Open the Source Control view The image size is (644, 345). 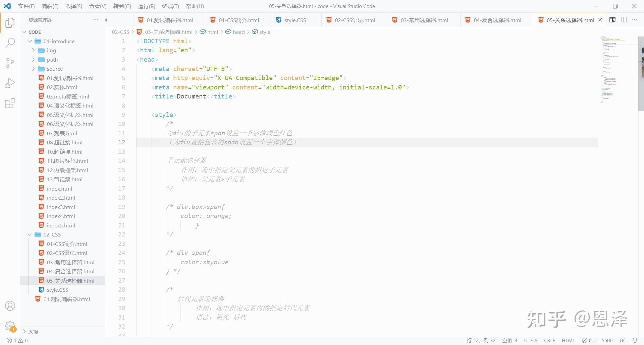point(10,63)
